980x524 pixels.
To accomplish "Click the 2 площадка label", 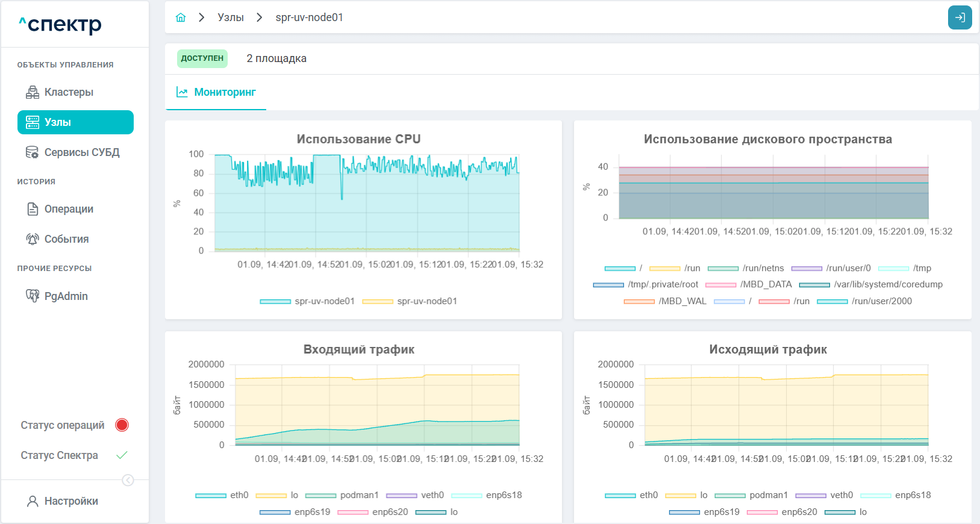I will 276,58.
